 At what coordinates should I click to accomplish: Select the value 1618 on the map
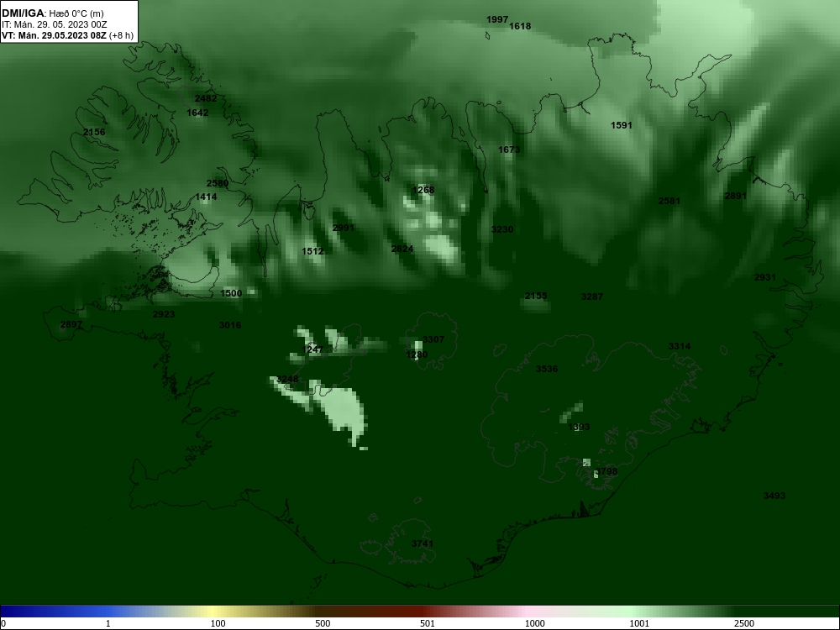coord(520,26)
